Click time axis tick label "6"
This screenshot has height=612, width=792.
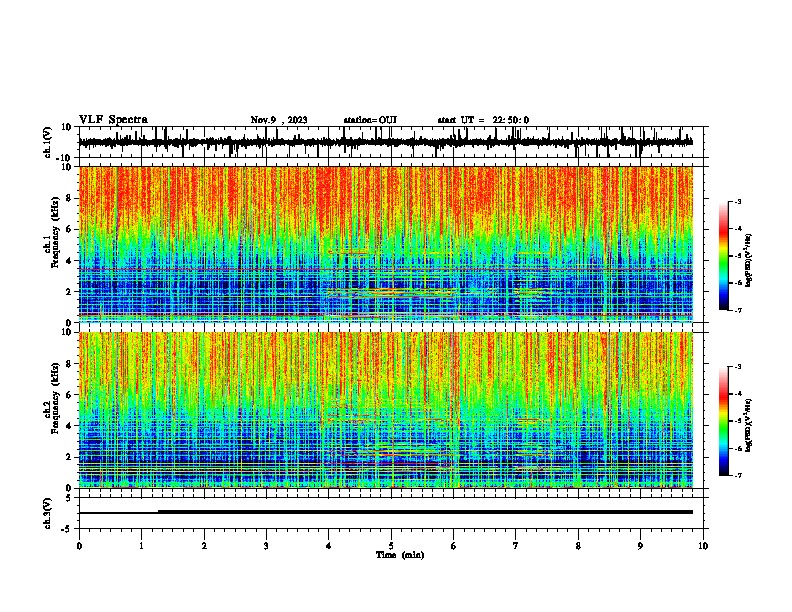[x=454, y=546]
